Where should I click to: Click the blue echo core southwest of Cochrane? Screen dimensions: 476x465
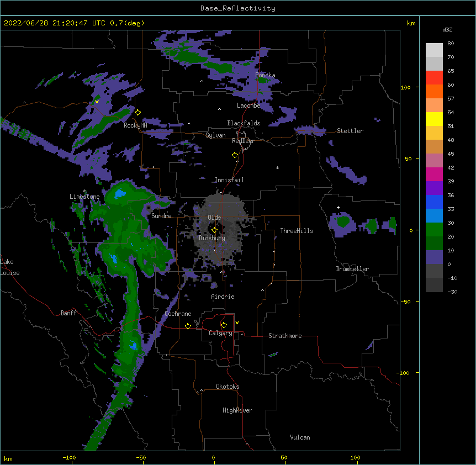134,346
